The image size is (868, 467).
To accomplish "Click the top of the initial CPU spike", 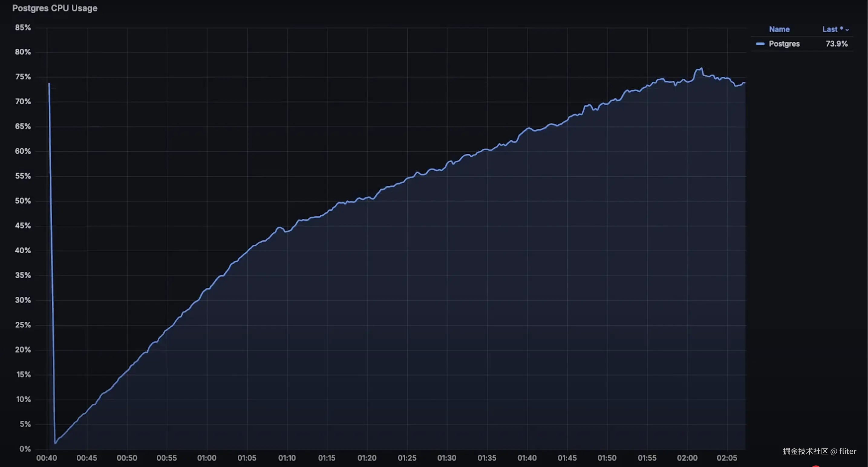I will (x=49, y=83).
